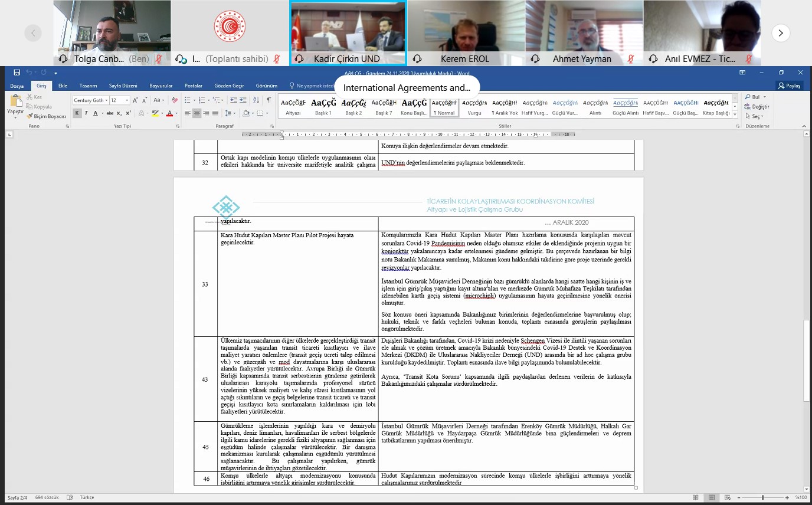The height and width of the screenshot is (505, 812).
Task: Align text left
Action: pos(188,113)
